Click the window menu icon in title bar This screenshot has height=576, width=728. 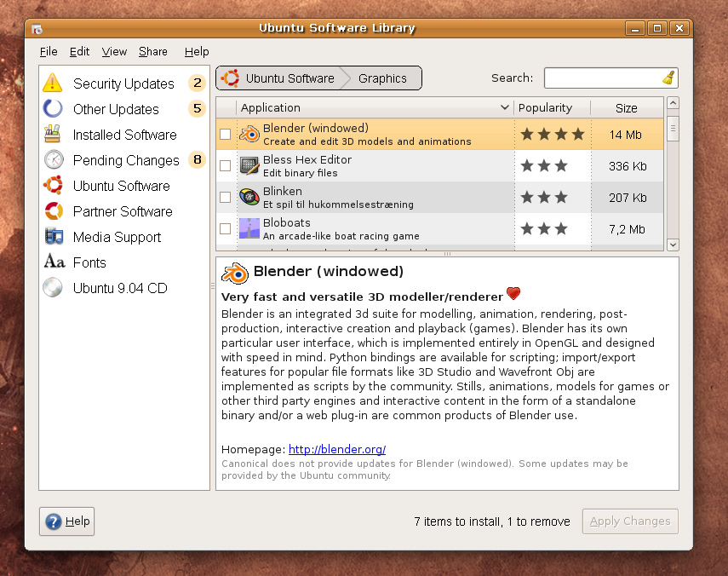pyautogui.click(x=37, y=29)
